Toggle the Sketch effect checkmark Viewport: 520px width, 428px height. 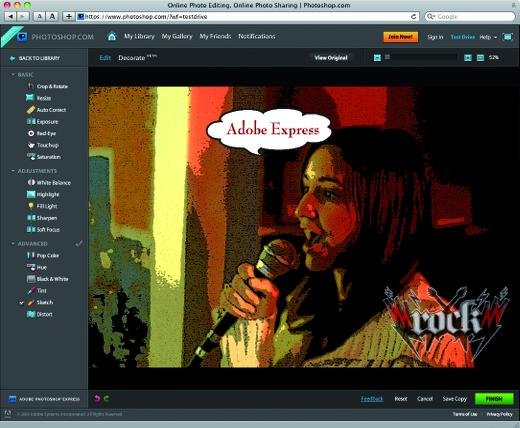point(21,303)
